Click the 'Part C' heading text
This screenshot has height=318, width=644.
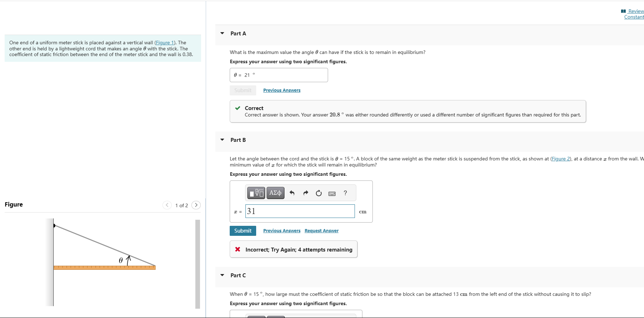click(238, 275)
